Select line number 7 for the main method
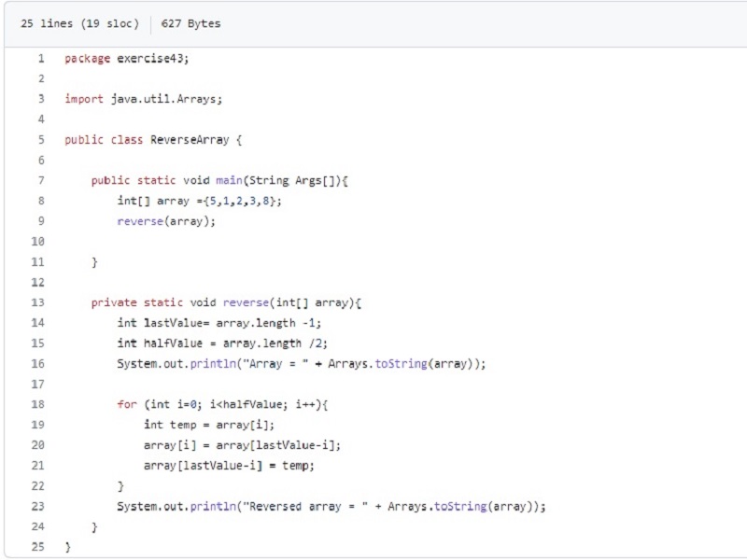Image resolution: width=747 pixels, height=560 pixels. [40, 181]
